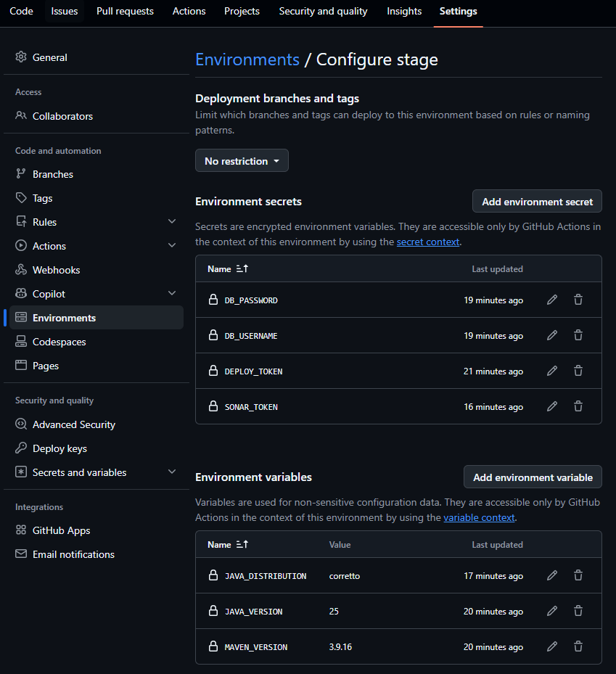Go back to Environments breadcrumb link

coord(247,59)
